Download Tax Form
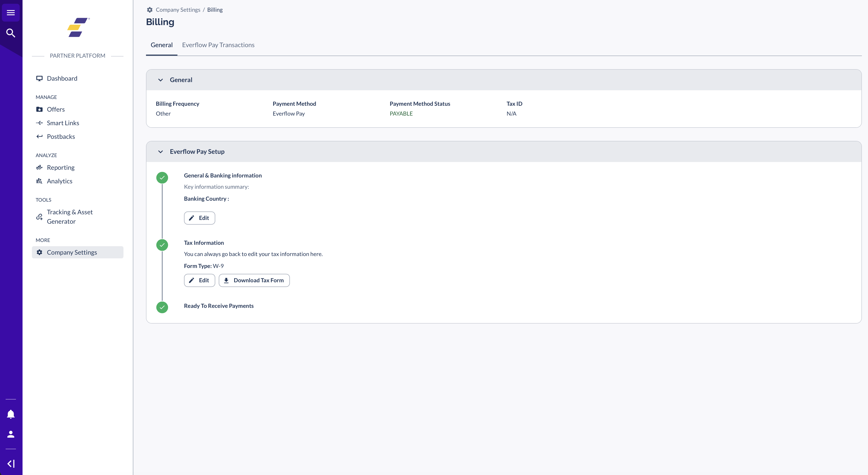Viewport: 868px width, 475px height. pyautogui.click(x=254, y=280)
